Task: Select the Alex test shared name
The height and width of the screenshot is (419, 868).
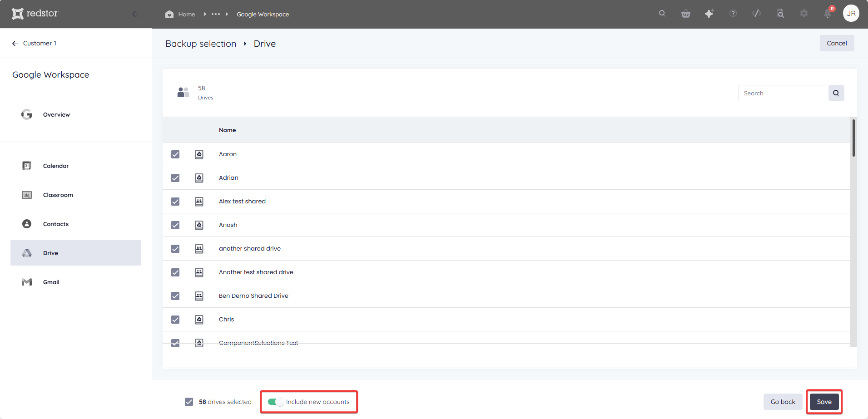Action: (x=242, y=202)
